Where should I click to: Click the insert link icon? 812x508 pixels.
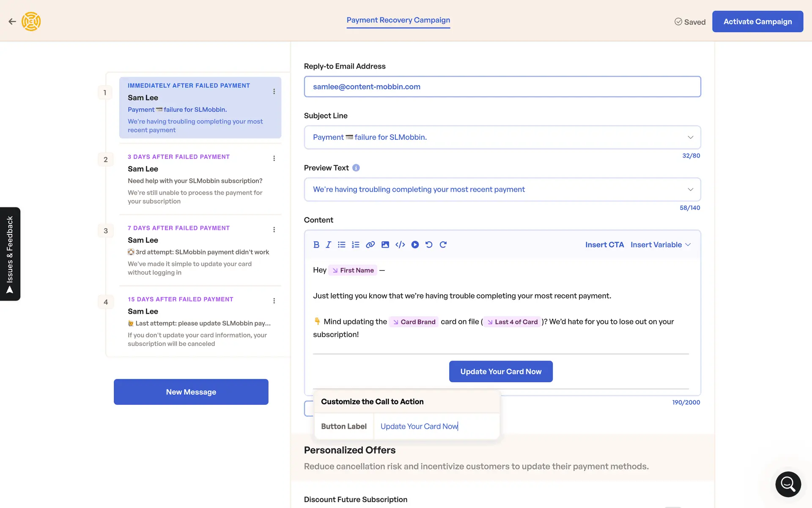370,245
